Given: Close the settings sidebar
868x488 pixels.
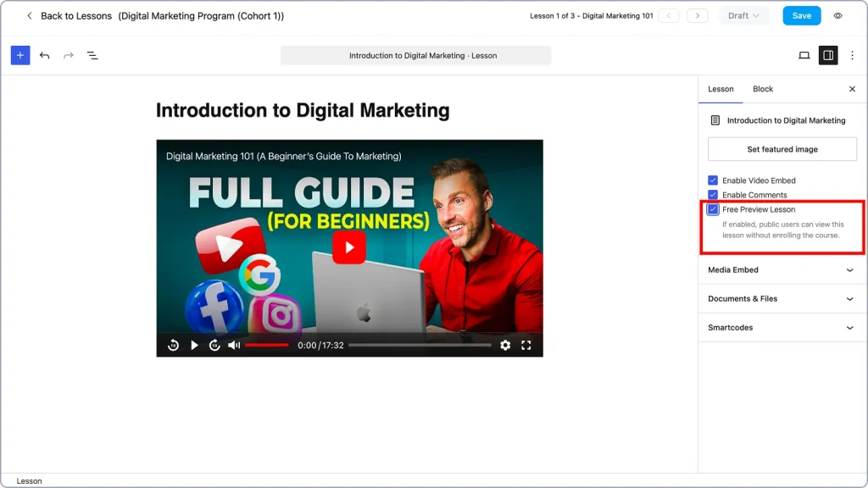Looking at the screenshot, I should (x=853, y=89).
